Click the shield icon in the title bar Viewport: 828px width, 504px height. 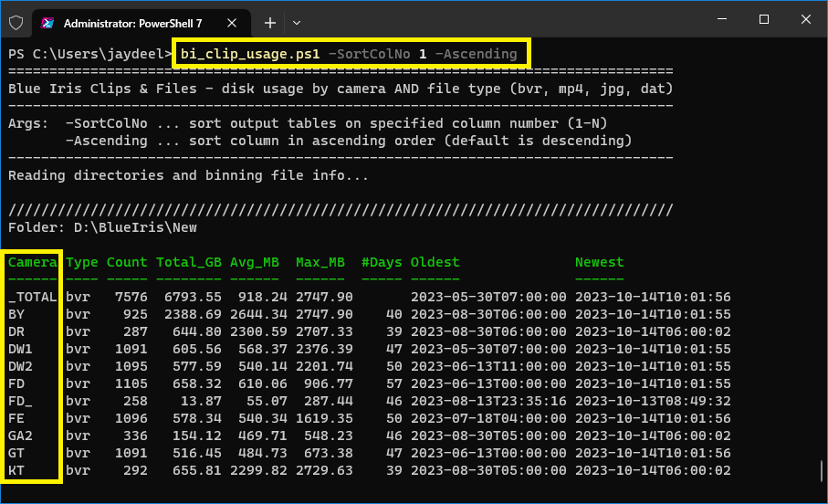[16, 23]
